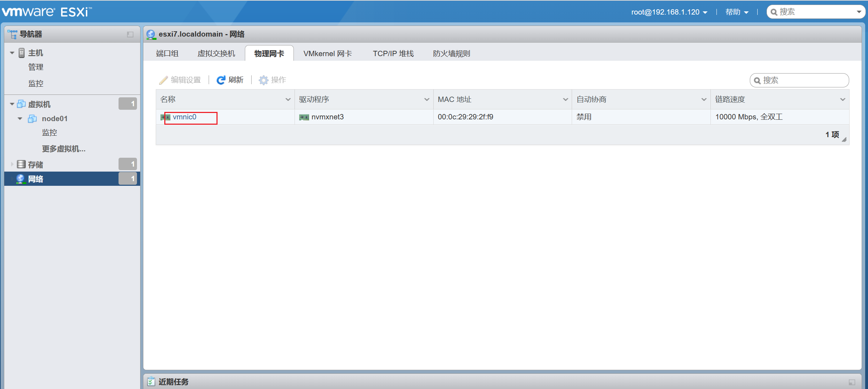This screenshot has height=389, width=868.
Task: Collapse the 虚拟机 tree node
Action: click(x=12, y=104)
